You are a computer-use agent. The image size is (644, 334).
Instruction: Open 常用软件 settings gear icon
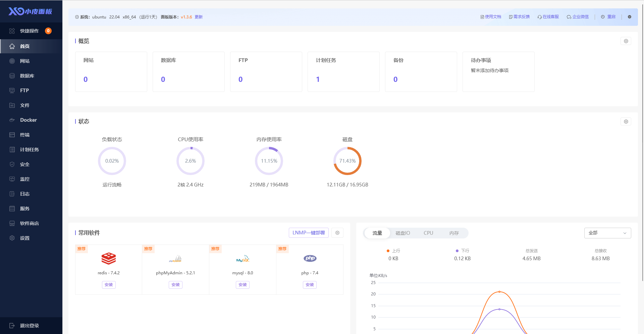337,233
